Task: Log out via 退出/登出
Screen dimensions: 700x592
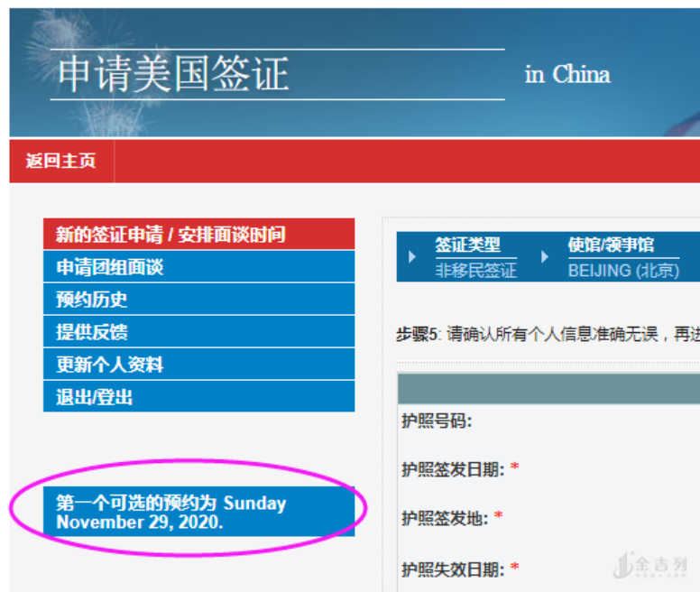Action: (x=95, y=397)
